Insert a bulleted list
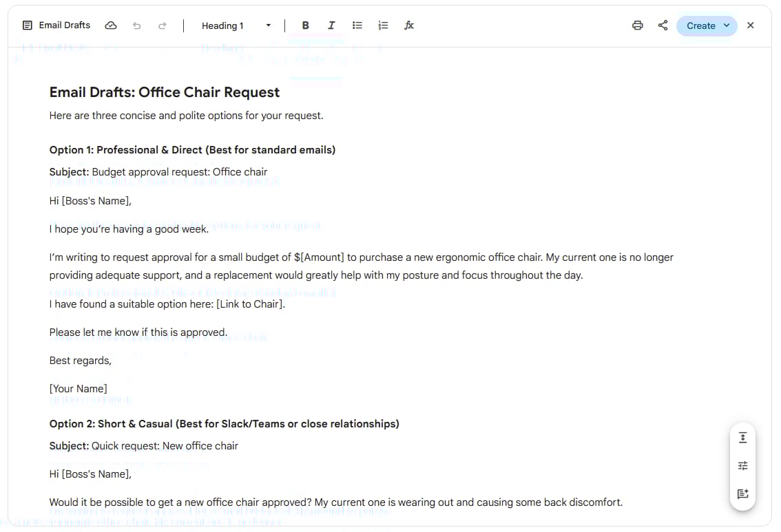781x532 pixels. (x=357, y=25)
